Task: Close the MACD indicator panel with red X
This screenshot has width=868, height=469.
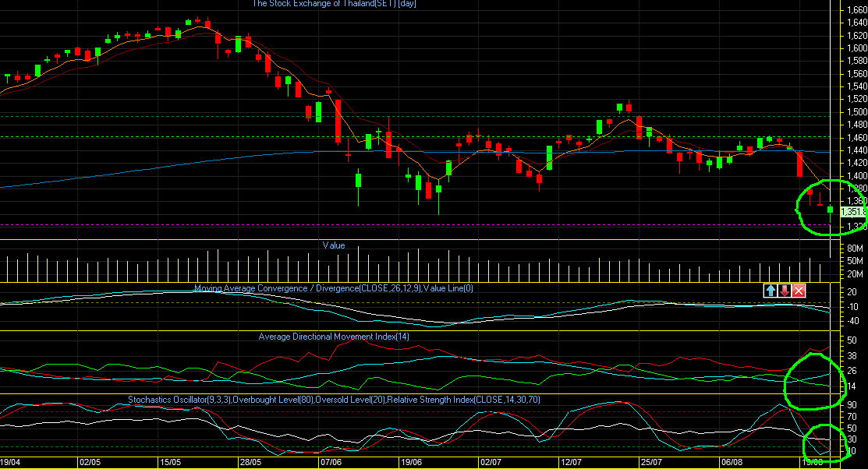Action: click(x=799, y=291)
